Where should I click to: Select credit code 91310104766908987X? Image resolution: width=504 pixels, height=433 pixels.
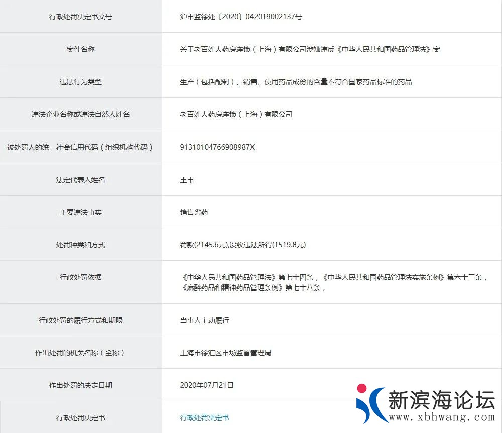click(x=217, y=147)
